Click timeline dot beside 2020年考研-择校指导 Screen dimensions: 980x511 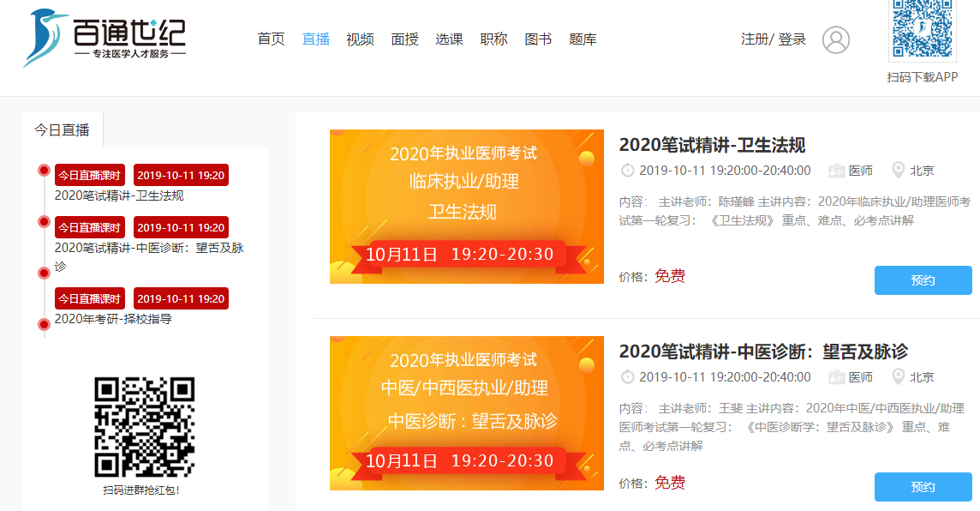pos(44,324)
